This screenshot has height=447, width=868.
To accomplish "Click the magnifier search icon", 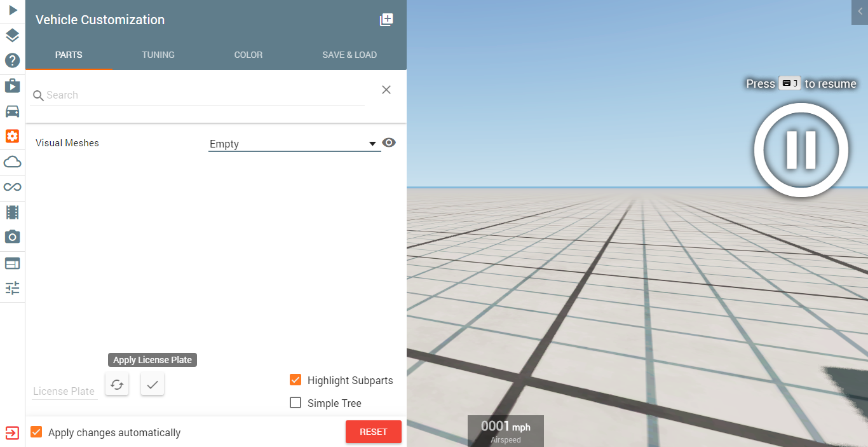I will (x=38, y=95).
